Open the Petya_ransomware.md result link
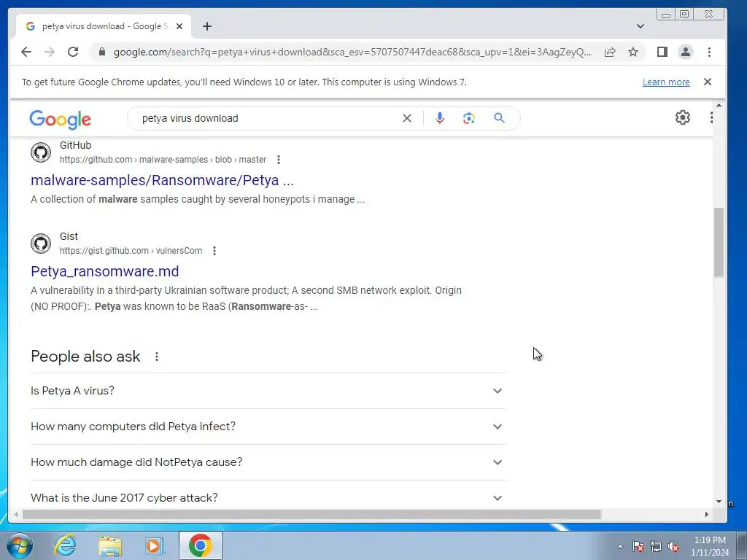This screenshot has height=560, width=747. (x=105, y=271)
